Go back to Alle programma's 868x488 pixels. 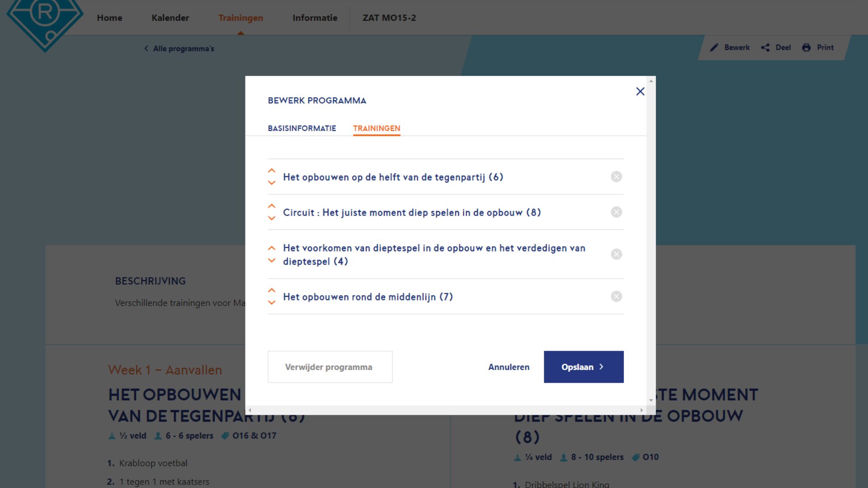(179, 48)
